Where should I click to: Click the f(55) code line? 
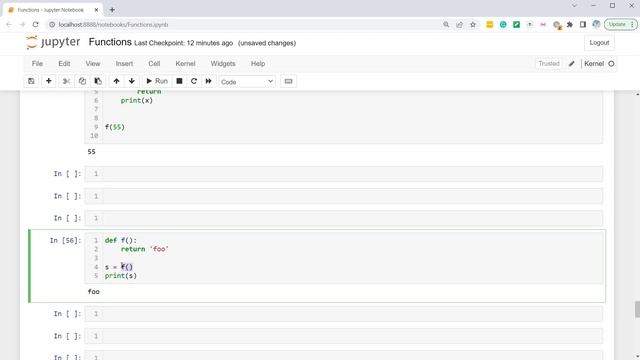click(115, 127)
